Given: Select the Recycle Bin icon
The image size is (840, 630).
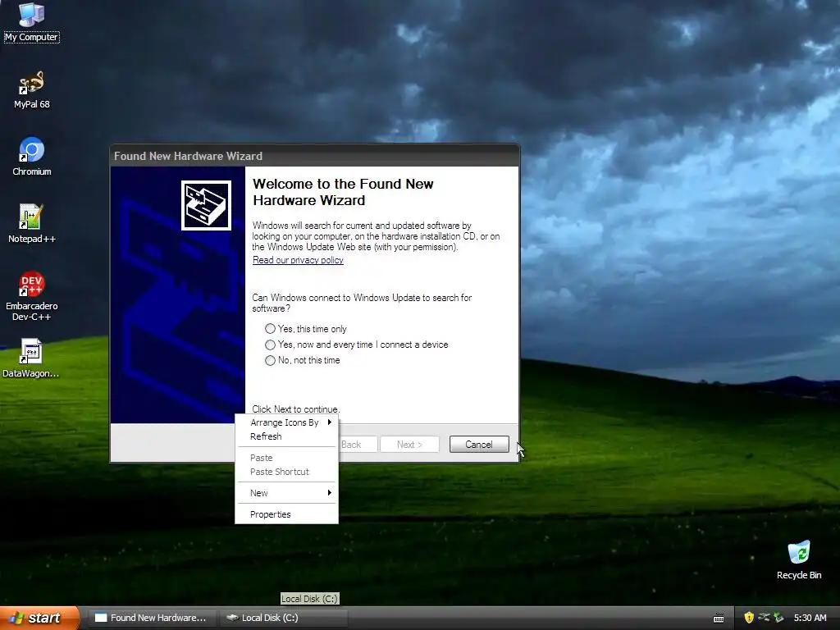Looking at the screenshot, I should [x=799, y=560].
